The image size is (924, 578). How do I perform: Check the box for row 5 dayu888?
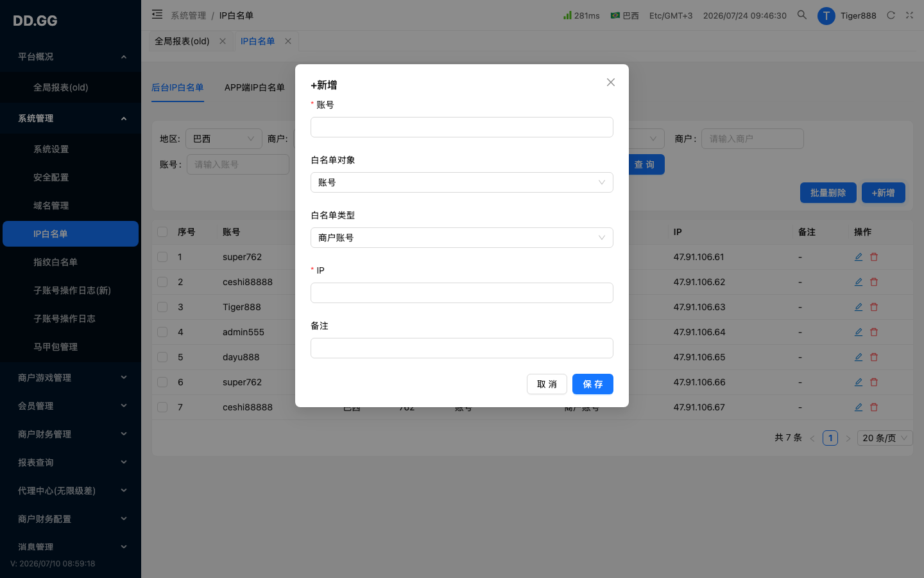[x=162, y=357]
